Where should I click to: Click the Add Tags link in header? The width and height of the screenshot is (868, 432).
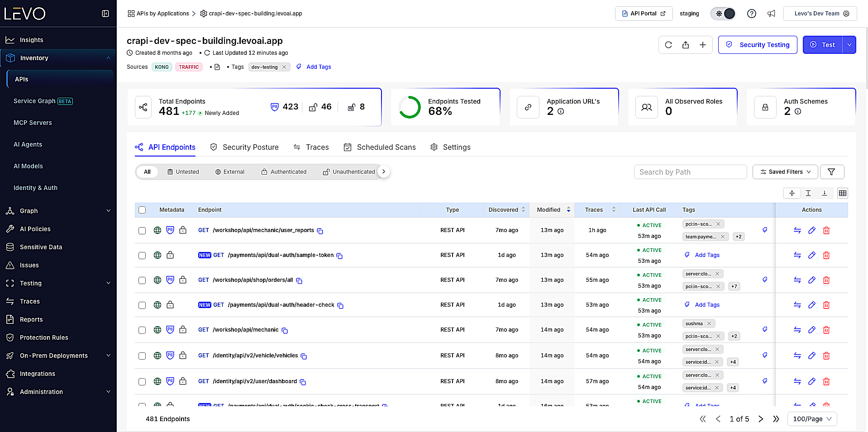(319, 67)
